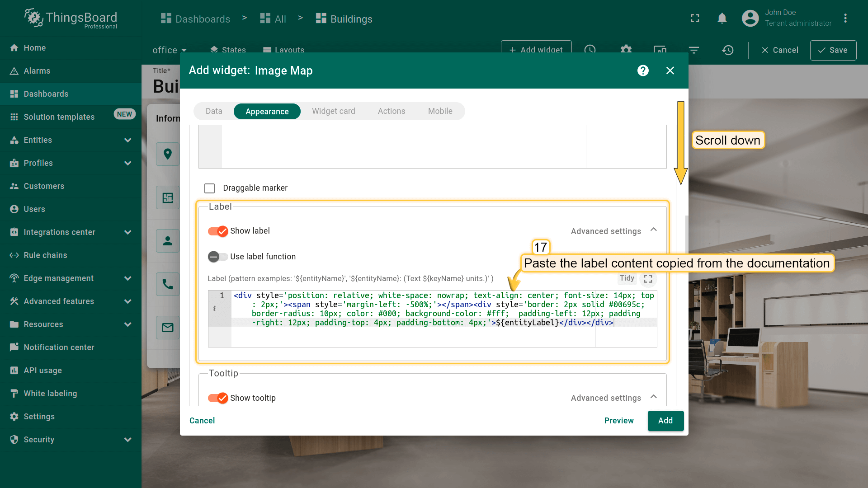Click the notifications bell icon

tap(722, 18)
